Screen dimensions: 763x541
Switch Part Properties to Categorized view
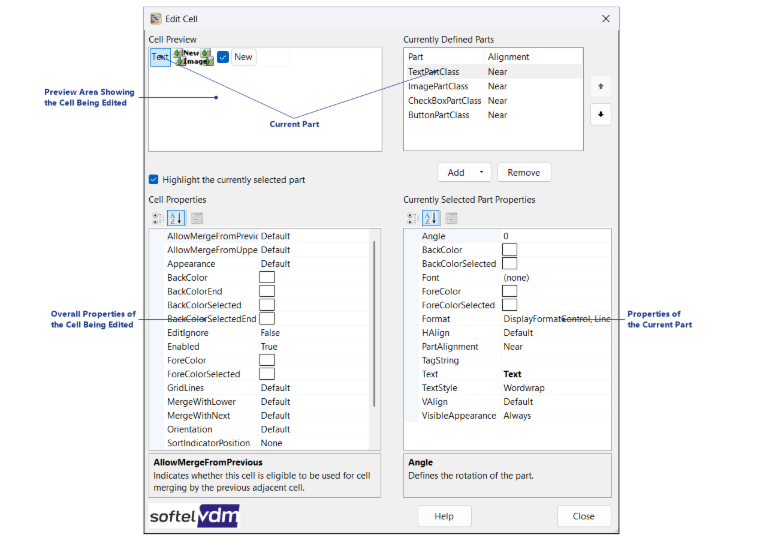click(413, 218)
